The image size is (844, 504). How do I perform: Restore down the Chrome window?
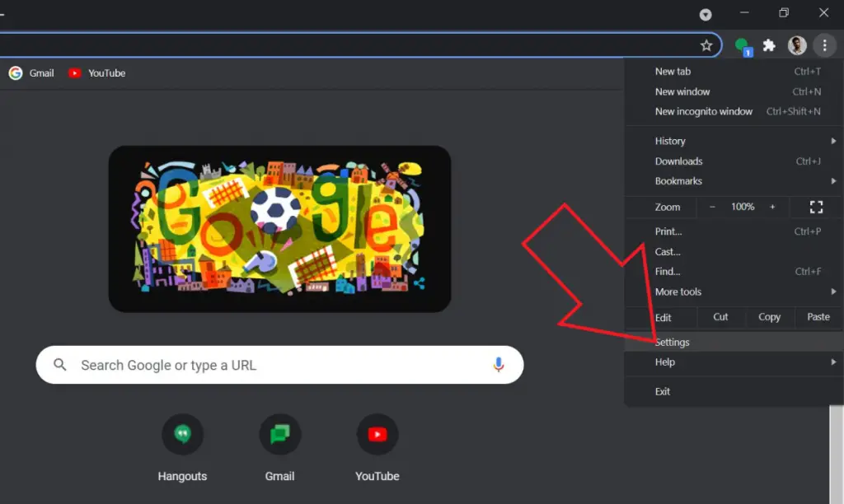tap(784, 12)
